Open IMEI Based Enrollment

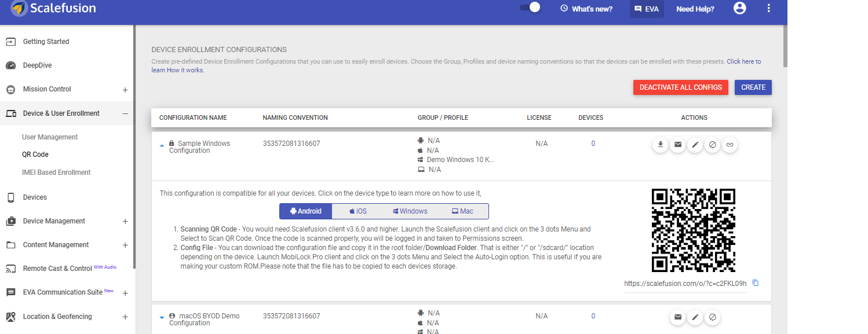coord(56,172)
